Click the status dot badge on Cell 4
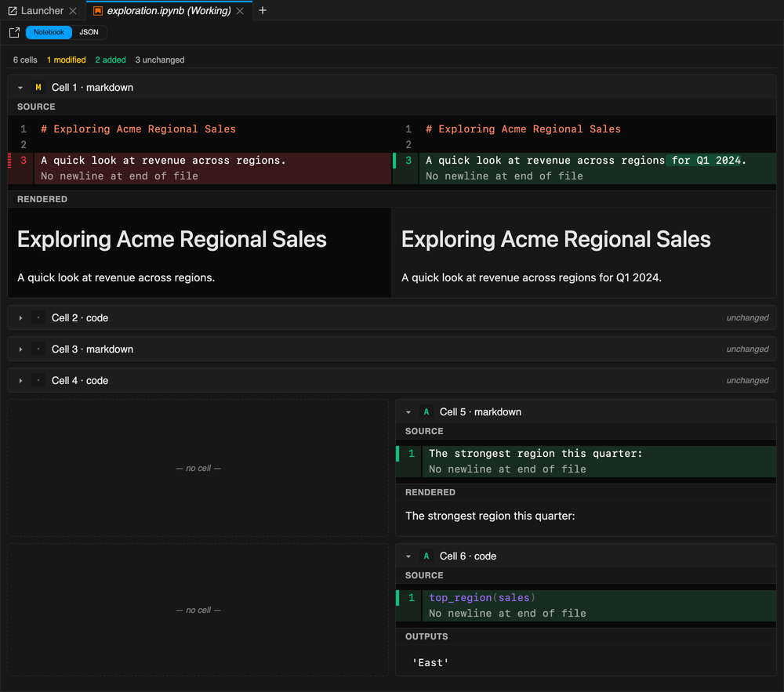784x692 pixels. [38, 381]
